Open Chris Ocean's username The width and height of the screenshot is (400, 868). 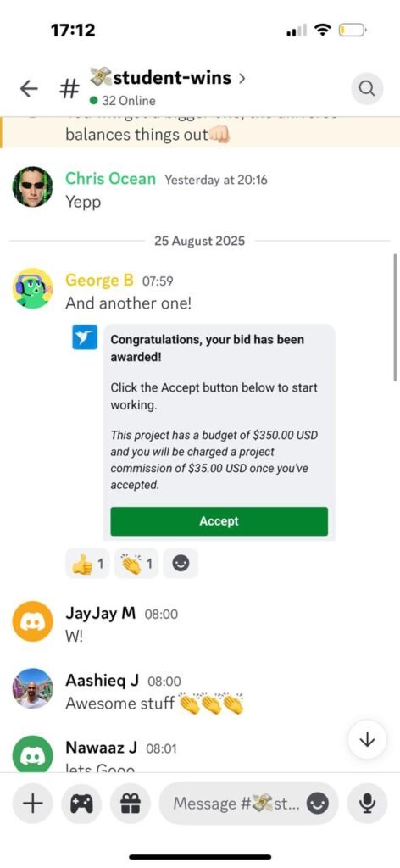(x=111, y=179)
